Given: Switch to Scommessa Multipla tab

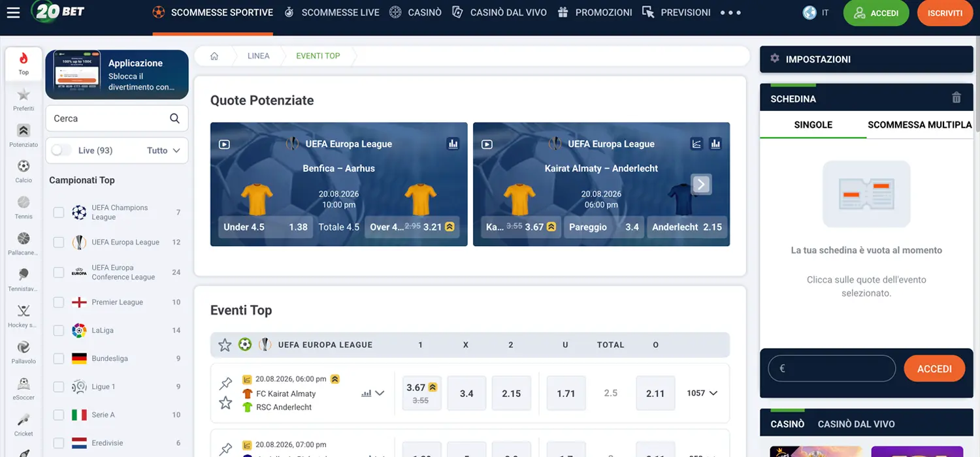Looking at the screenshot, I should (x=919, y=125).
